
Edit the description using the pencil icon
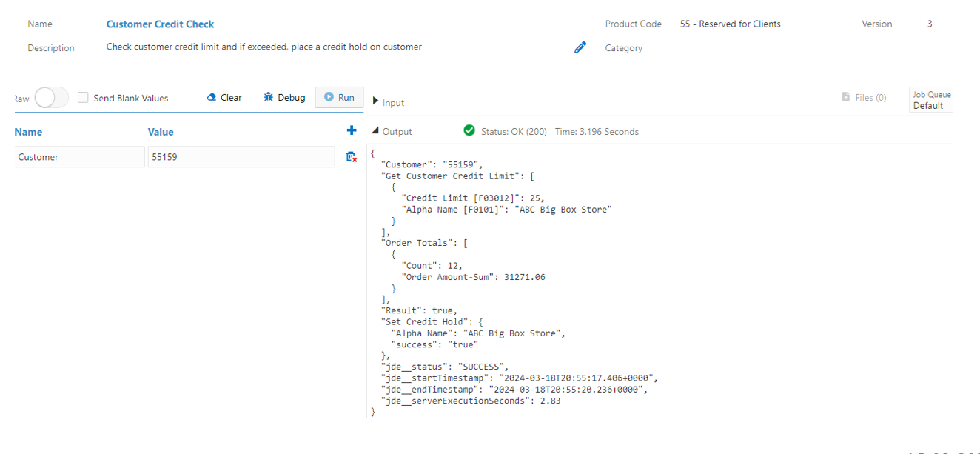click(580, 47)
